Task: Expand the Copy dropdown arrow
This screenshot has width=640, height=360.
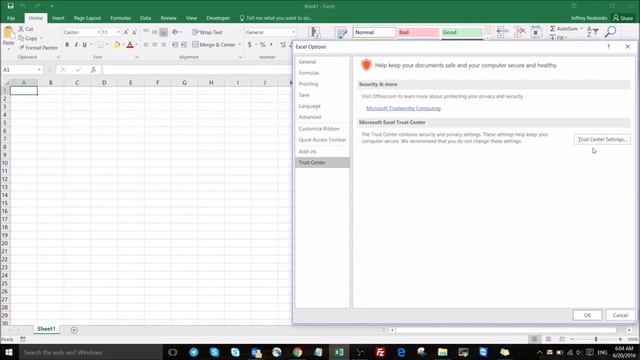Action: pyautogui.click(x=41, y=38)
